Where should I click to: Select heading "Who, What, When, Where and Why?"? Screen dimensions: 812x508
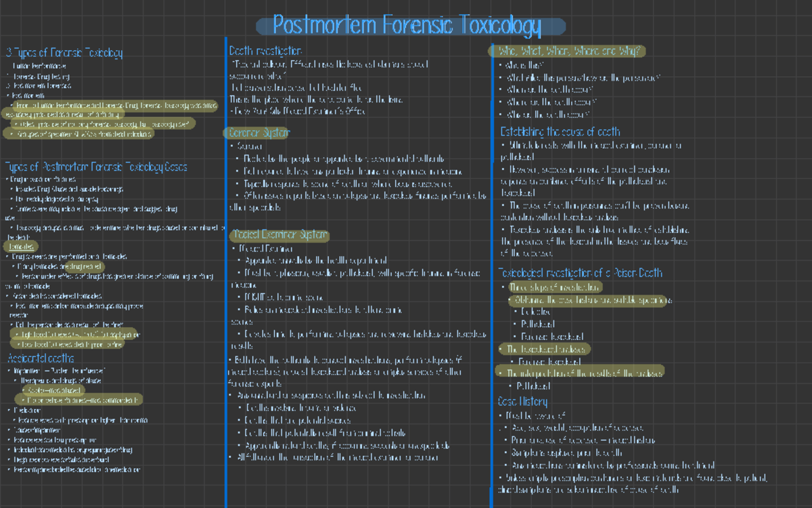569,51
